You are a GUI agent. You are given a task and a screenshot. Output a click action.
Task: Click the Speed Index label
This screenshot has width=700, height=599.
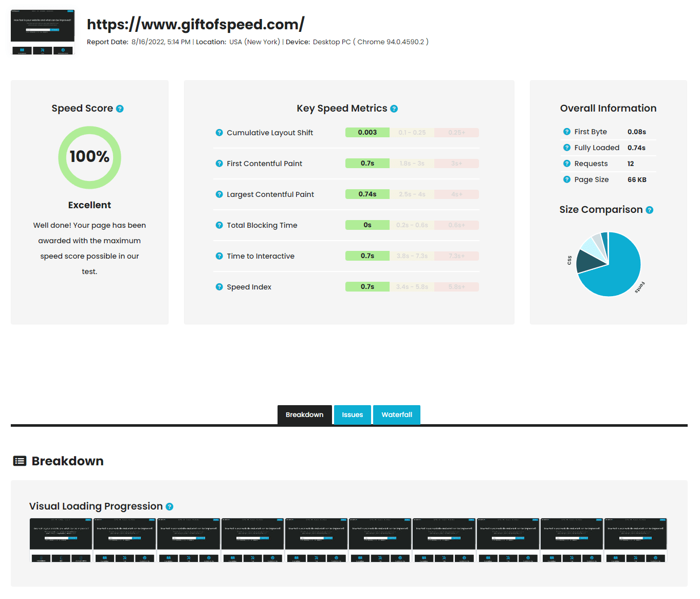point(249,287)
